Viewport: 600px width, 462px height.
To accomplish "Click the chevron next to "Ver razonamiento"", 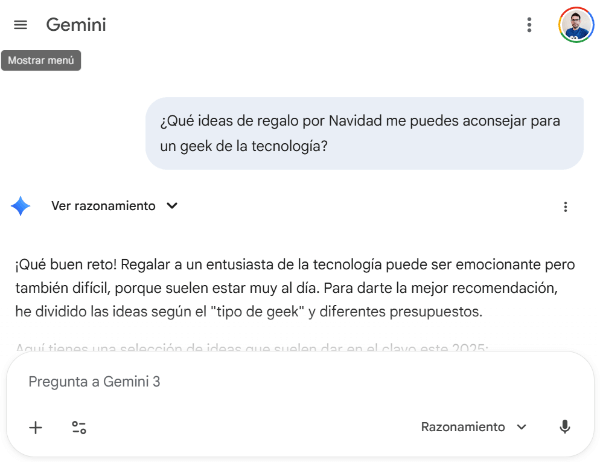I will point(172,206).
